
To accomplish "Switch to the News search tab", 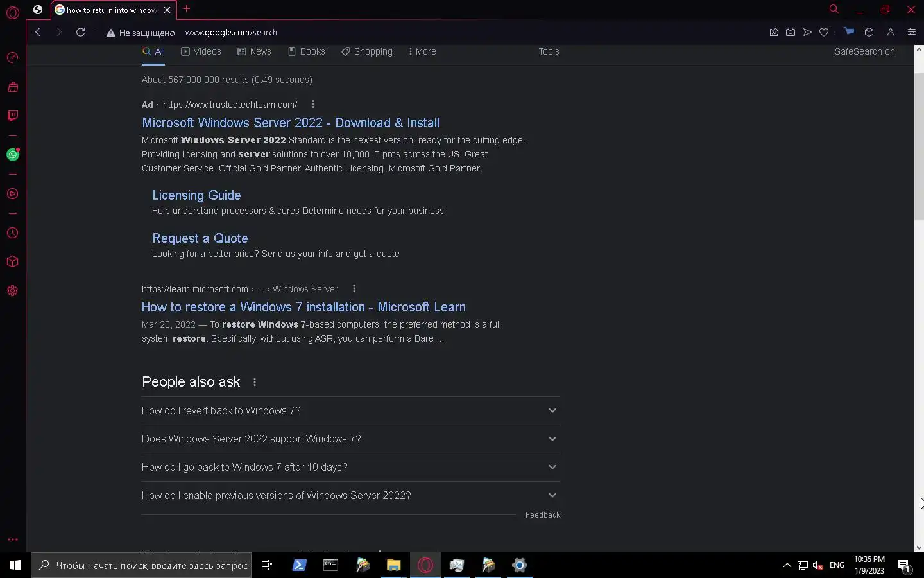I will tap(254, 51).
